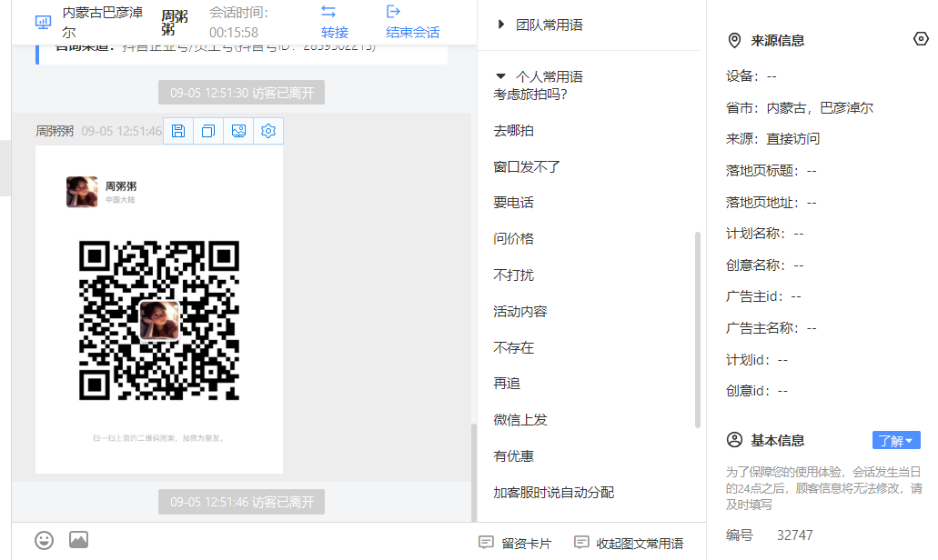Click the 转接 label

(335, 33)
